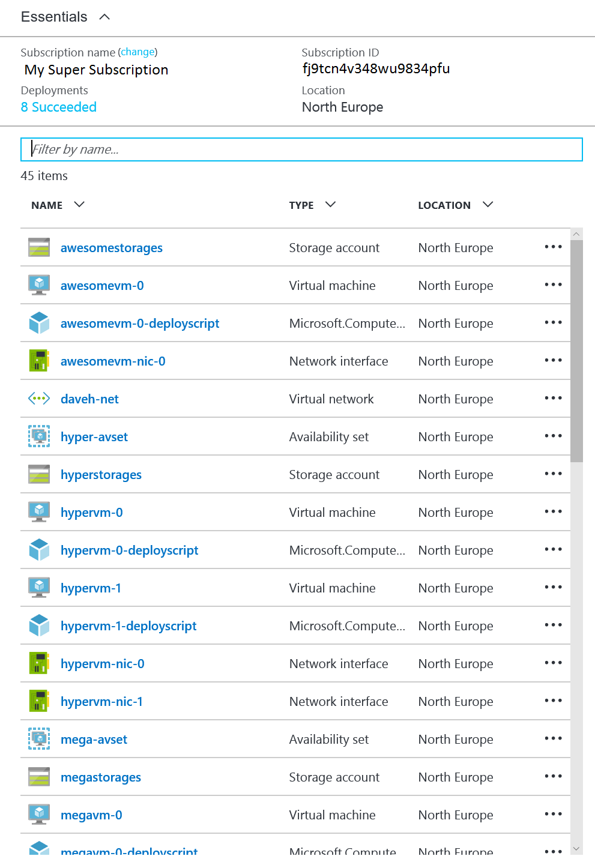Open the LOCATION column sort dropdown
The height and width of the screenshot is (868, 595).
click(488, 205)
